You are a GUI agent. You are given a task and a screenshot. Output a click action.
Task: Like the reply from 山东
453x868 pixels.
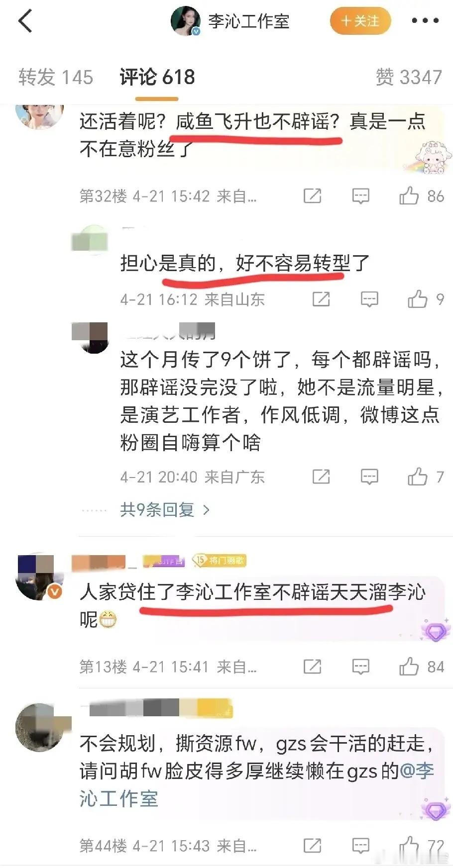pos(425,299)
